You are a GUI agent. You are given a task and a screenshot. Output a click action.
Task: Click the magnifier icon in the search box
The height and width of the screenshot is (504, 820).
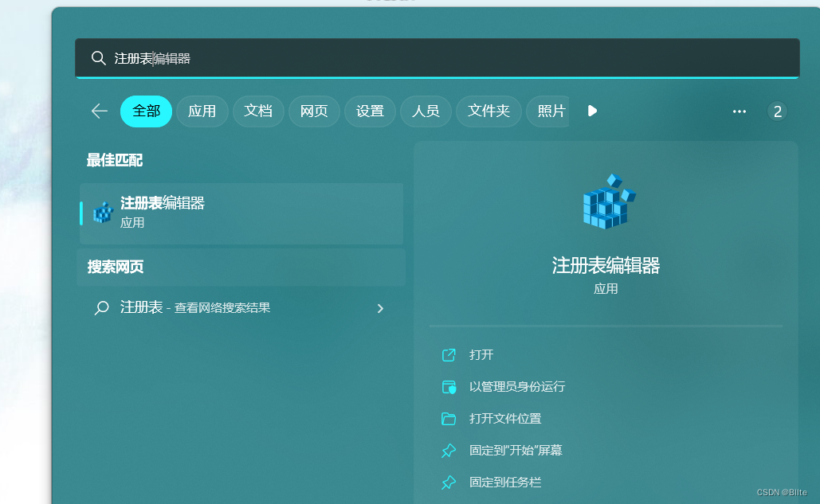pyautogui.click(x=99, y=57)
